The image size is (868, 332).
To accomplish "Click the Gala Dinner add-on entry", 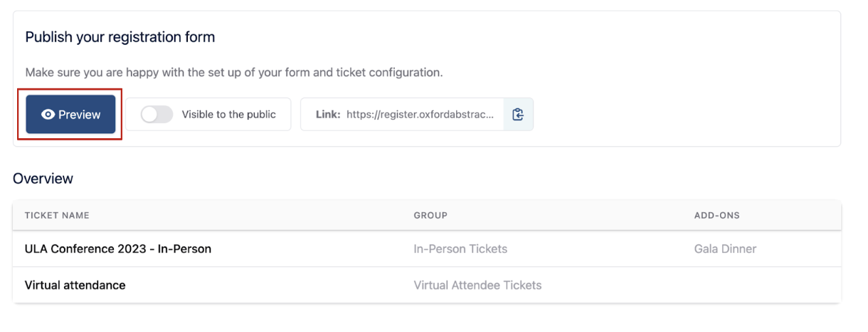I will point(725,249).
